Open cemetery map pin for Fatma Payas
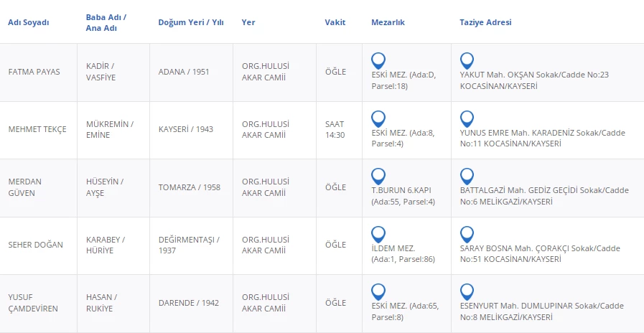The height and width of the screenshot is (333, 644). (x=378, y=60)
